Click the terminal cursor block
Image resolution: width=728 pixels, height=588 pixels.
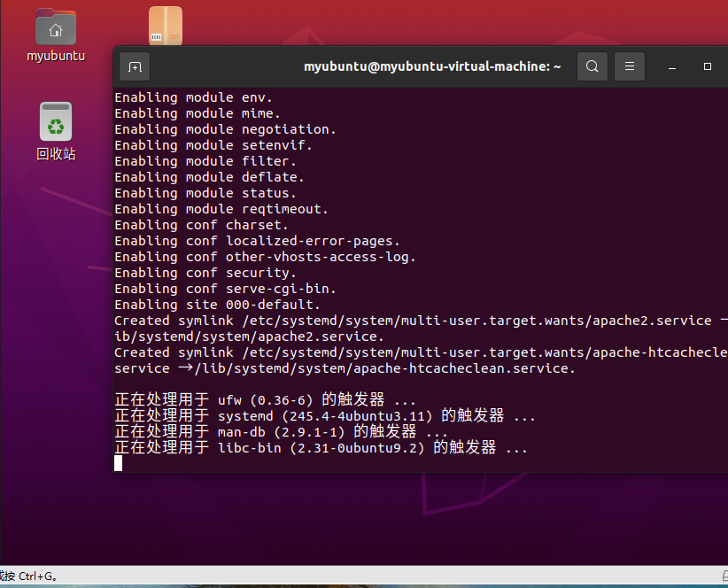coord(119,463)
